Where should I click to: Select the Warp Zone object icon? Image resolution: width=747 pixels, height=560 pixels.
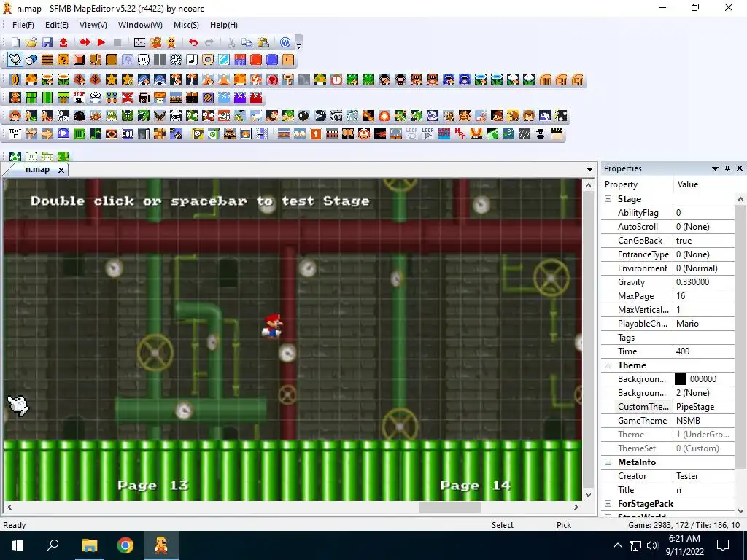[444, 134]
